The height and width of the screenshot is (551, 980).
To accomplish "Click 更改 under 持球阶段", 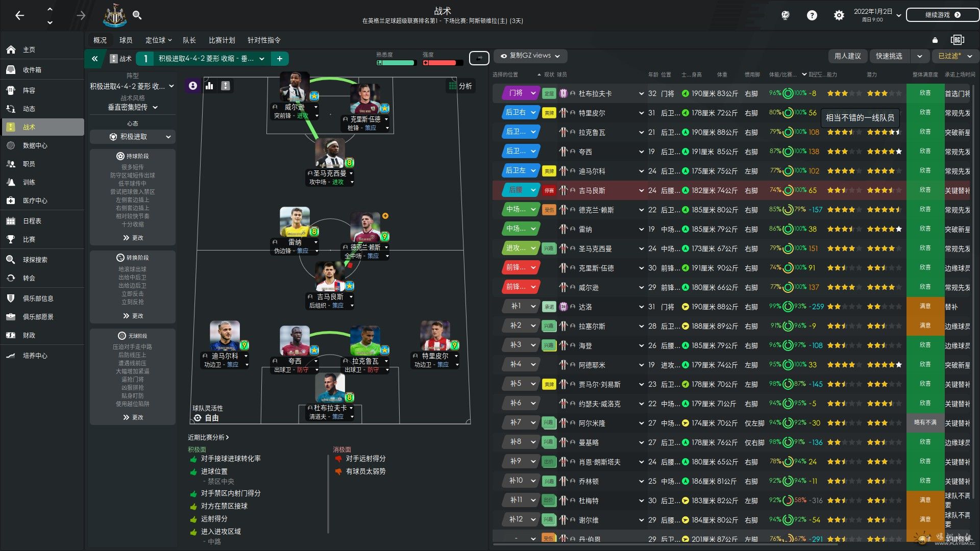I will (x=133, y=238).
